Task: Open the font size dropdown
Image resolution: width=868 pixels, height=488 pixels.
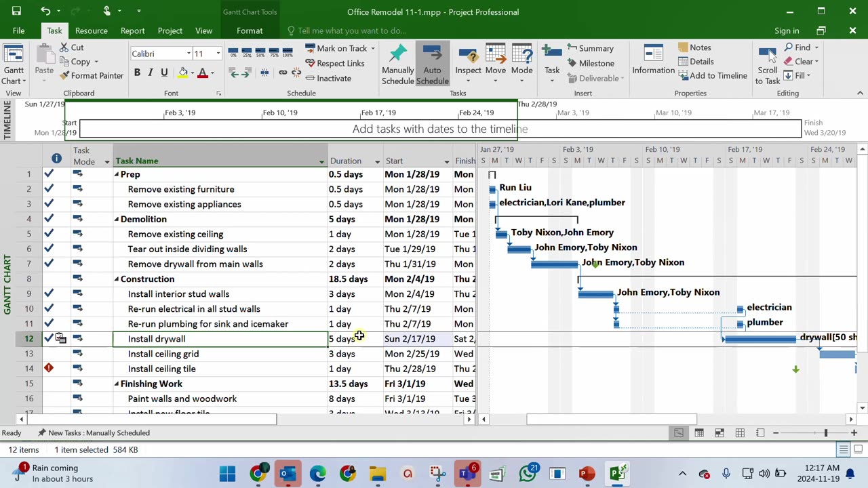Action: pyautogui.click(x=218, y=54)
